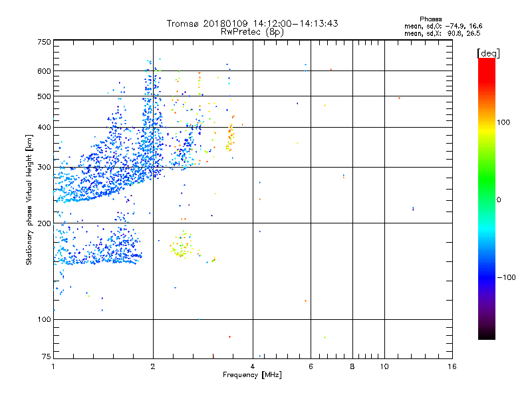Click y-axis tick label '100'
Screen dimensions: 532x399
[x=44, y=319]
